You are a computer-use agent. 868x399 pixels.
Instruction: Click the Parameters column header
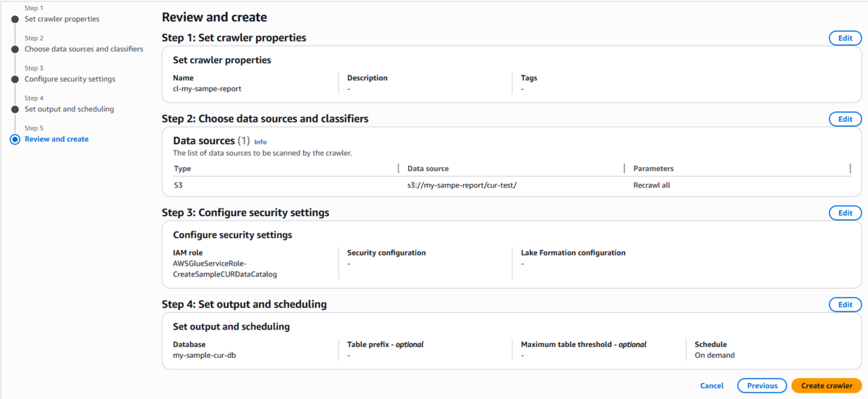point(653,169)
